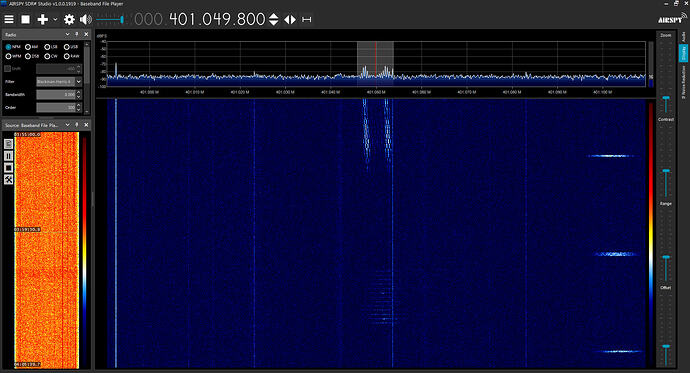This screenshot has width=690, height=373.
Task: Pause the Baseband File Player
Action: coord(8,156)
